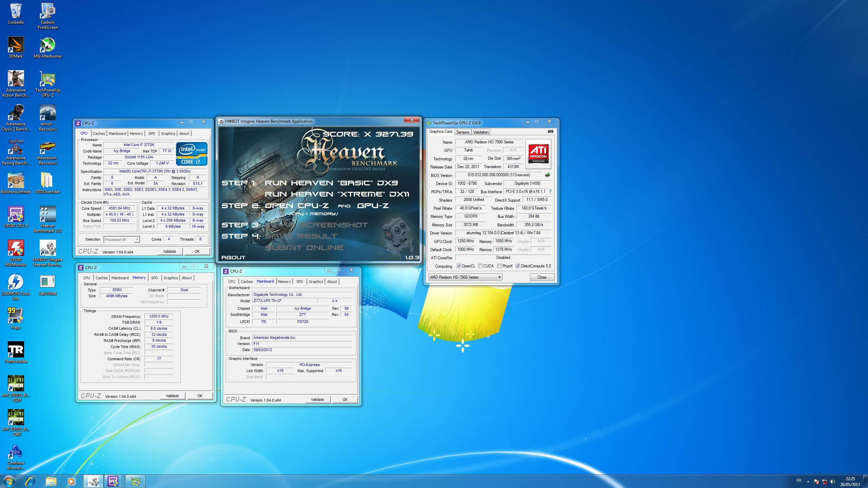
Task: Open HWBOT Unigine Heaven Benchmark desktop shortcut
Action: click(48, 253)
